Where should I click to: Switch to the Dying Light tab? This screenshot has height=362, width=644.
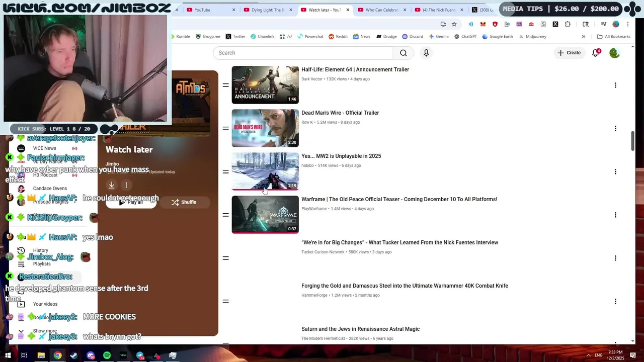[267, 10]
